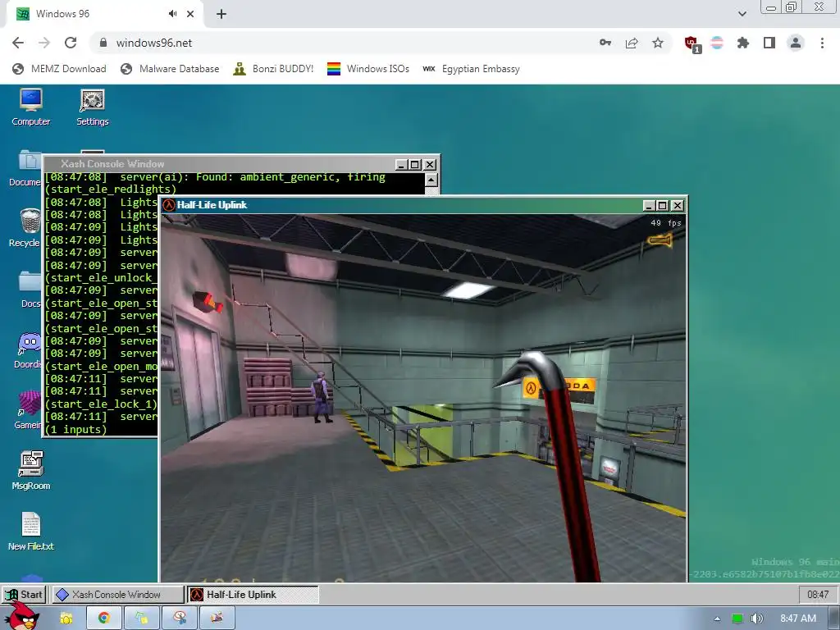The width and height of the screenshot is (840, 630).
Task: Click the "(1 inputs)" console line
Action: [x=76, y=430]
